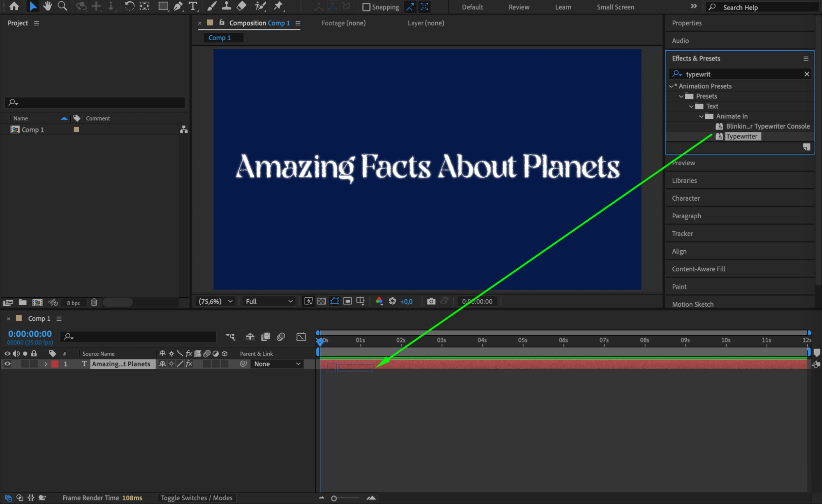Open the viewer magnification dropdown
The image size is (822, 504).
(x=215, y=301)
